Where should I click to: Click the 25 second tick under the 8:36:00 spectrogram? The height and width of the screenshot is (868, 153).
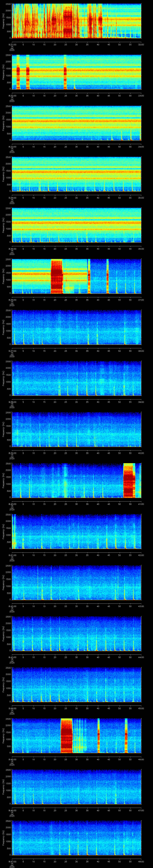66,300
